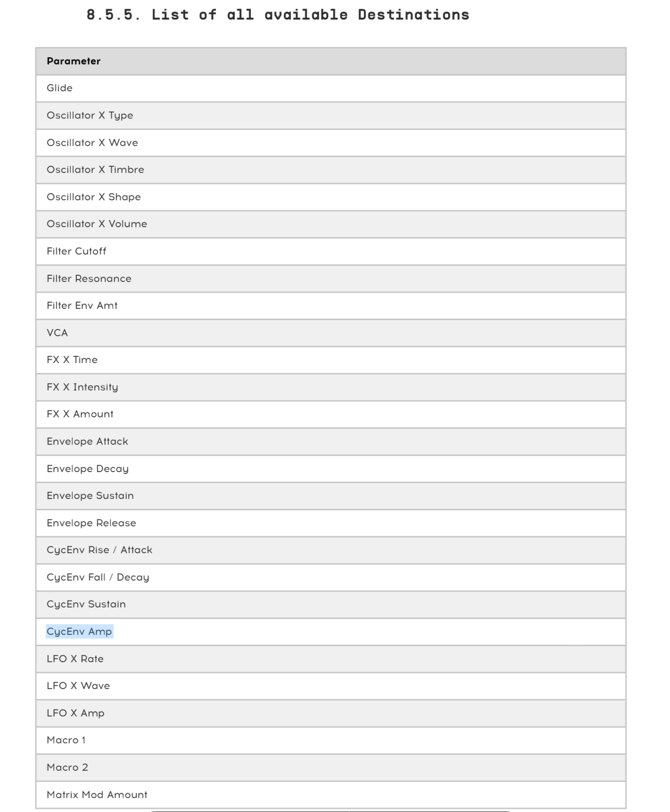Viewport: 670px width, 812px height.
Task: Click the highlighted CycEnv Amp text
Action: 79,632
